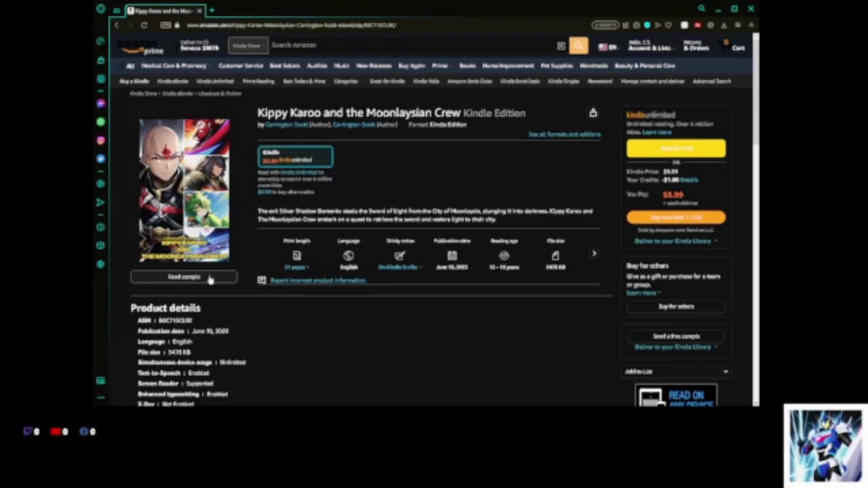Open the Instagram icon in browser sidebar
Screen dimensions: 868x488
(x=101, y=140)
